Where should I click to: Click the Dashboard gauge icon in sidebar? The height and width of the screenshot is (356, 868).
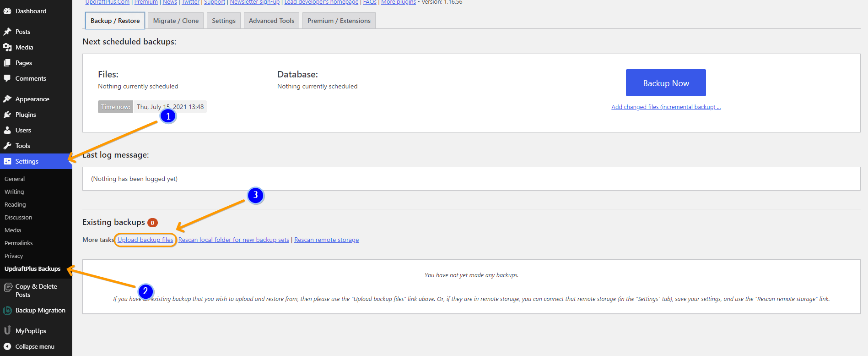[x=7, y=11]
